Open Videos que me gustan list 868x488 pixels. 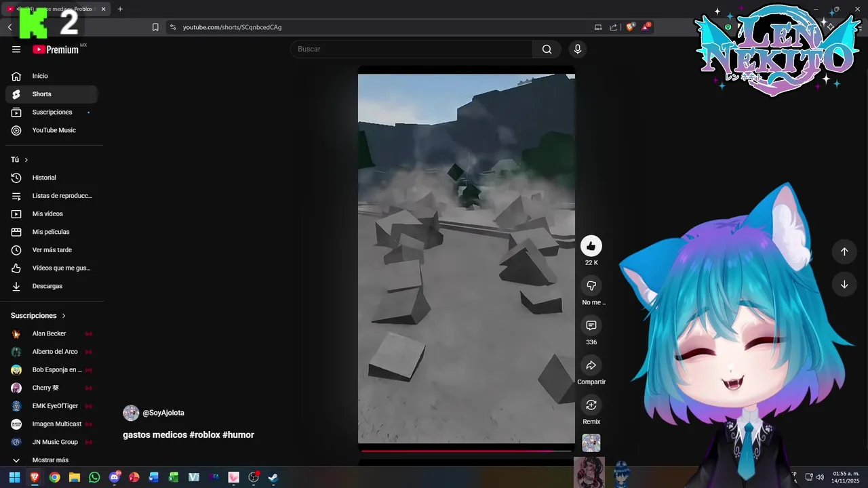(x=52, y=268)
